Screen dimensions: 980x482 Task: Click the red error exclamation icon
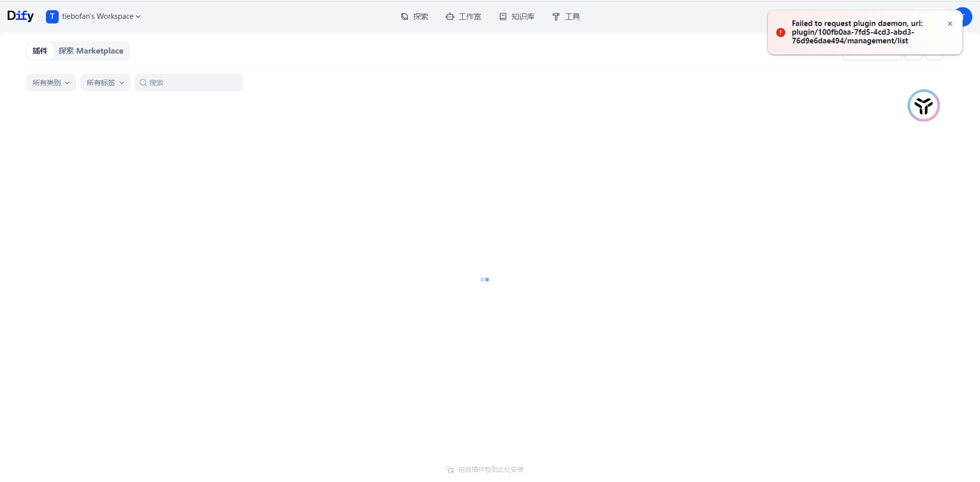click(x=780, y=32)
